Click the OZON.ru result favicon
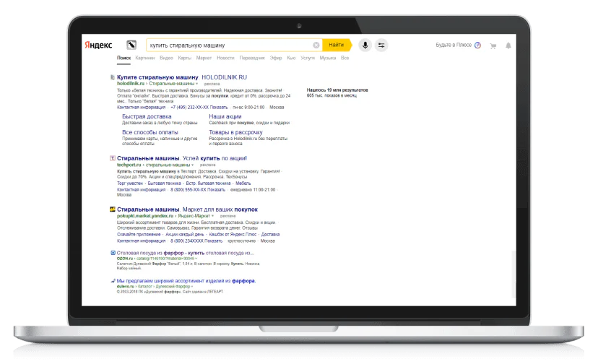Screen dimensions: 598x364 pos(113,253)
